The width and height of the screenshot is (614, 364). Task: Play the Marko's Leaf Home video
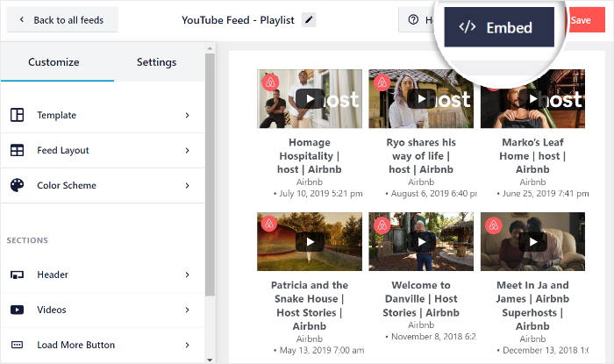[x=533, y=99]
